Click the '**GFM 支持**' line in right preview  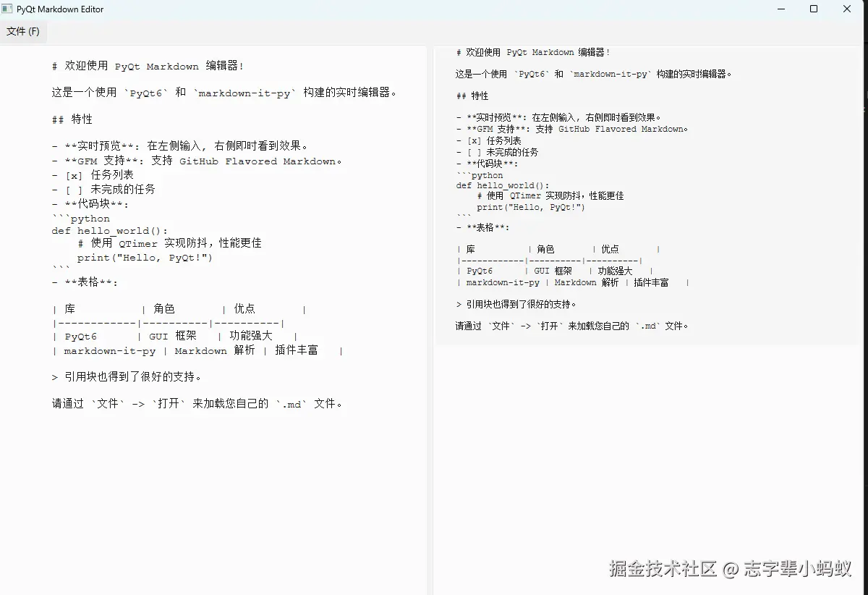click(572, 129)
